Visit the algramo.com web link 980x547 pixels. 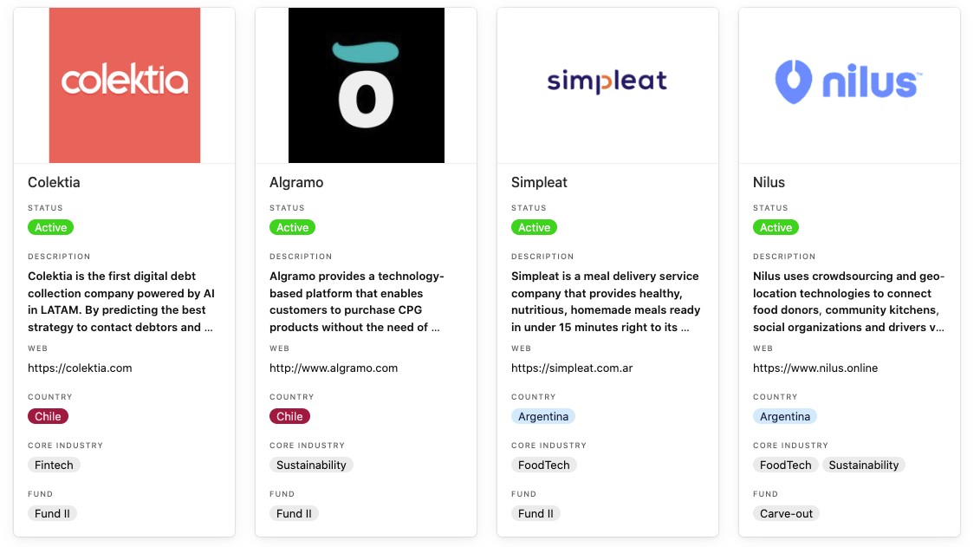point(334,368)
